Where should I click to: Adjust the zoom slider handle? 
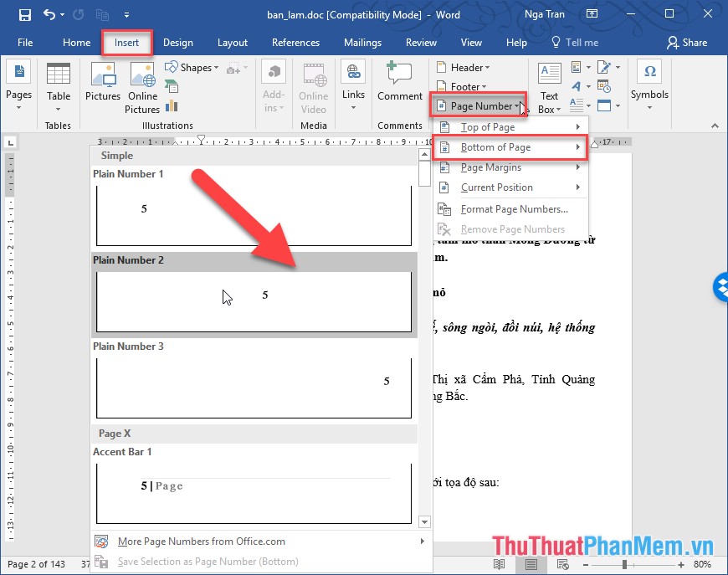click(625, 564)
